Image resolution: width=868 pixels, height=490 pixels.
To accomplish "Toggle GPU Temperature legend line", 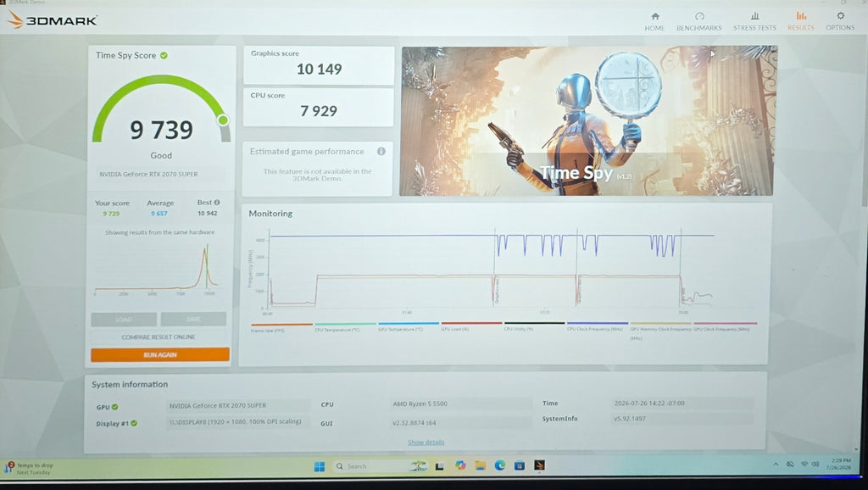I will (x=409, y=326).
